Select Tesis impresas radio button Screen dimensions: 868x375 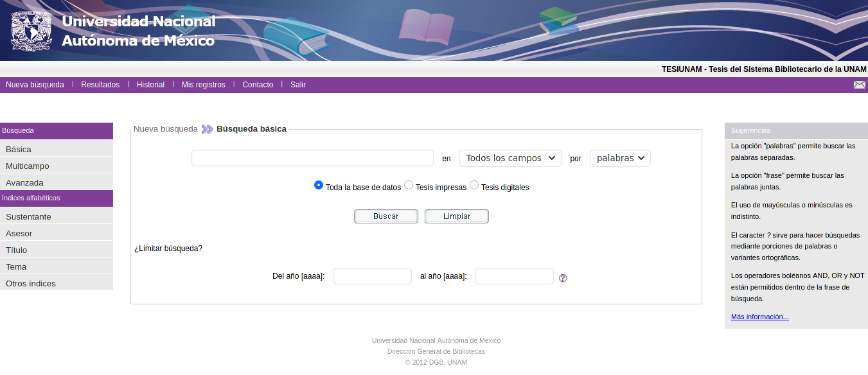click(x=409, y=185)
